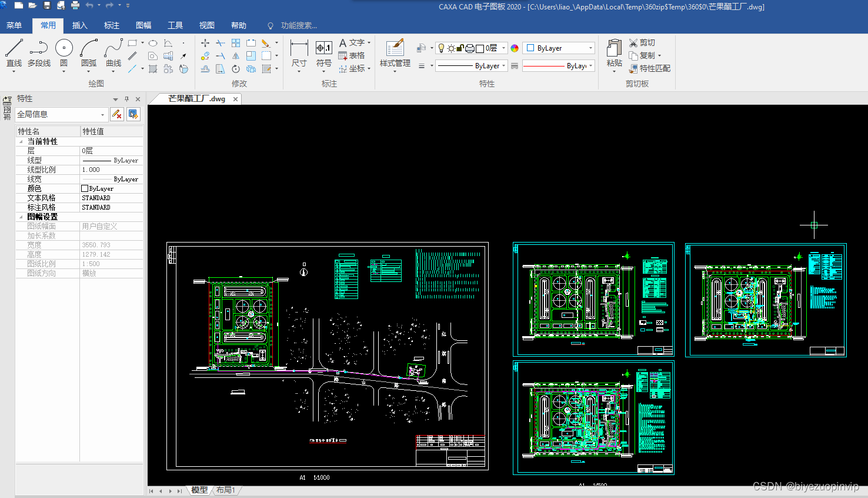868x498 pixels.
Task: Click the eraser delete tool icon
Action: pyautogui.click(x=266, y=43)
